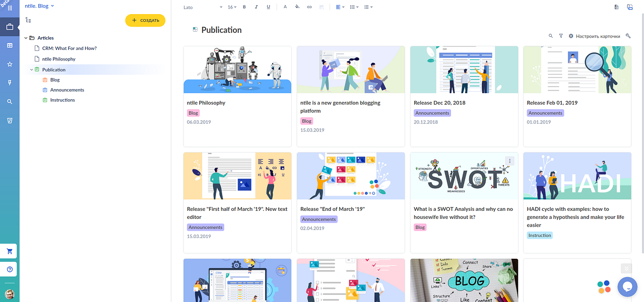Open the Lato font family dropdown
The height and width of the screenshot is (302, 644).
click(x=203, y=8)
